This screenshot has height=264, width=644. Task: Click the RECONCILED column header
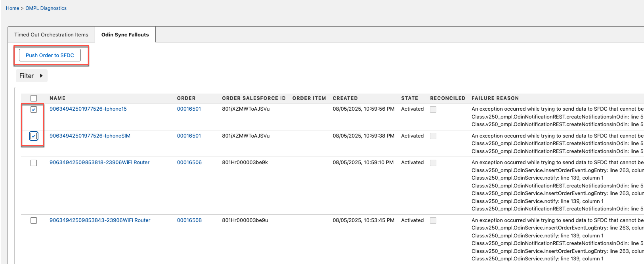(x=448, y=98)
